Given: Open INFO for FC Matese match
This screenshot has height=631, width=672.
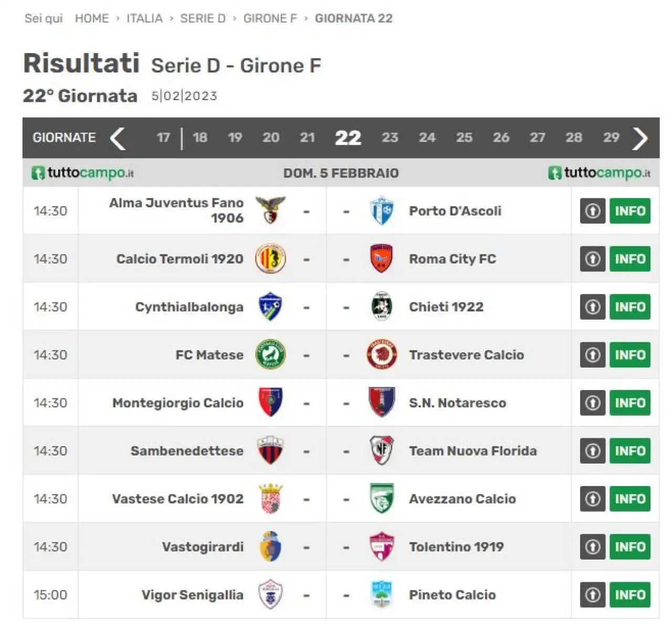Looking at the screenshot, I should [630, 355].
